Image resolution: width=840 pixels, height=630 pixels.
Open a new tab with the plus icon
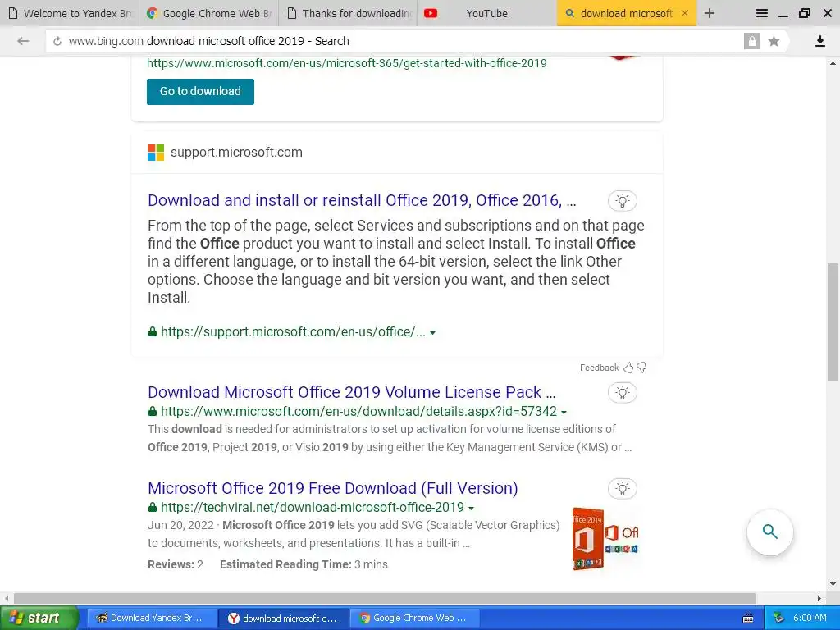(710, 13)
